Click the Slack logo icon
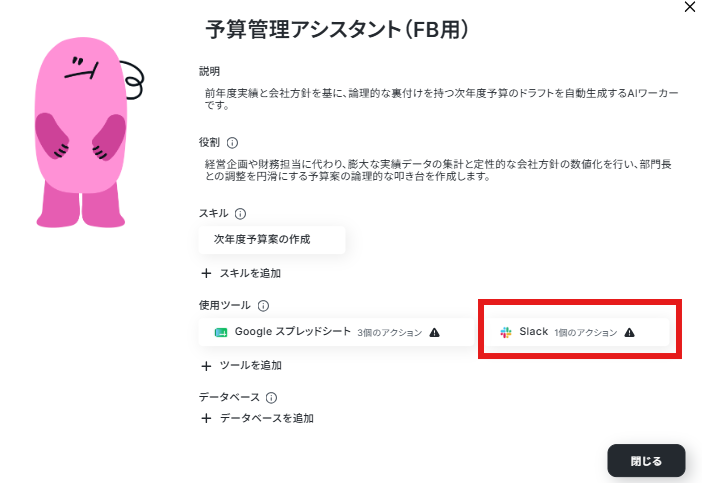702x483 pixels. [506, 333]
